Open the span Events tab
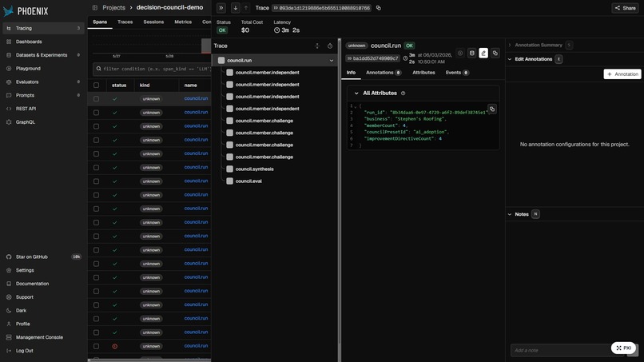 pyautogui.click(x=457, y=73)
